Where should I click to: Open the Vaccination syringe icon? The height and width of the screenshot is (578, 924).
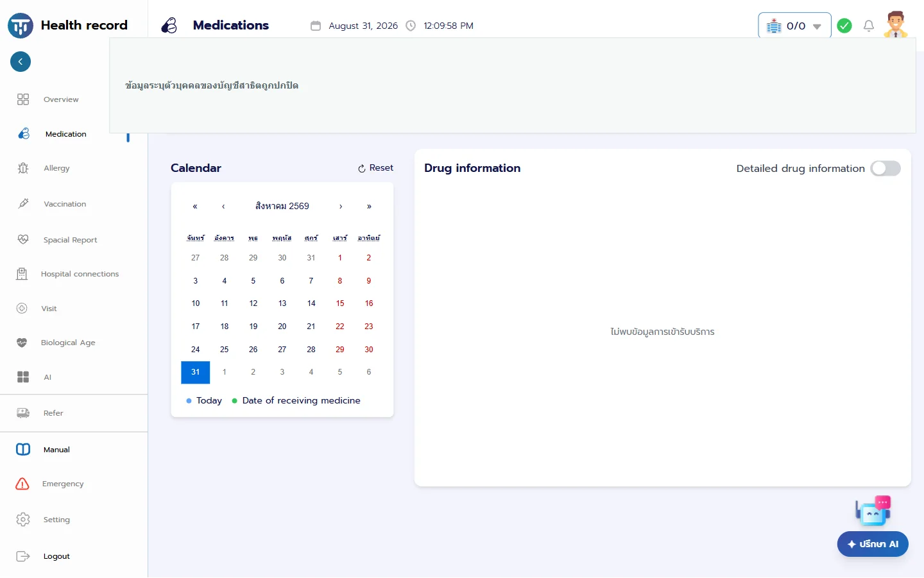point(23,204)
